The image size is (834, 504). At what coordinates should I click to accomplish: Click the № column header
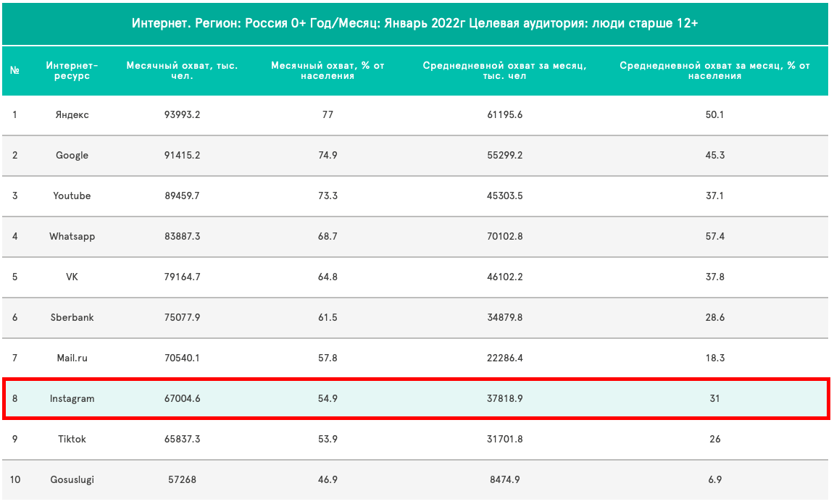click(x=15, y=71)
